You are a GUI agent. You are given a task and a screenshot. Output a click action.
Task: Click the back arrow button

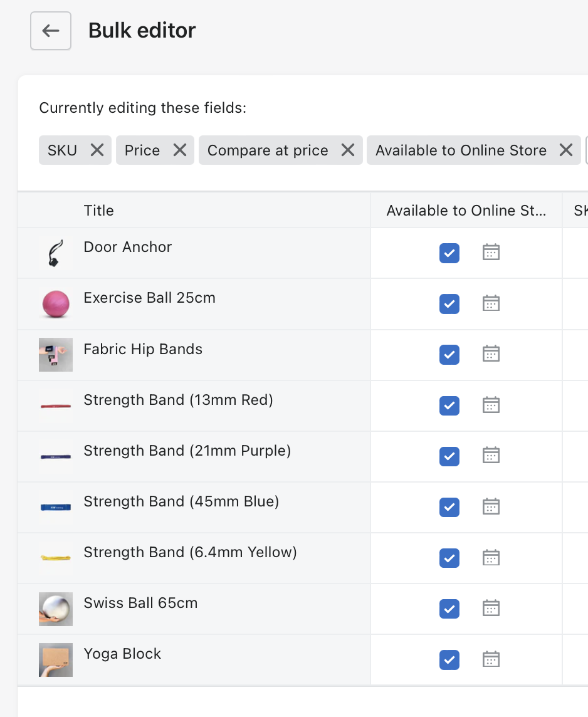tap(51, 31)
